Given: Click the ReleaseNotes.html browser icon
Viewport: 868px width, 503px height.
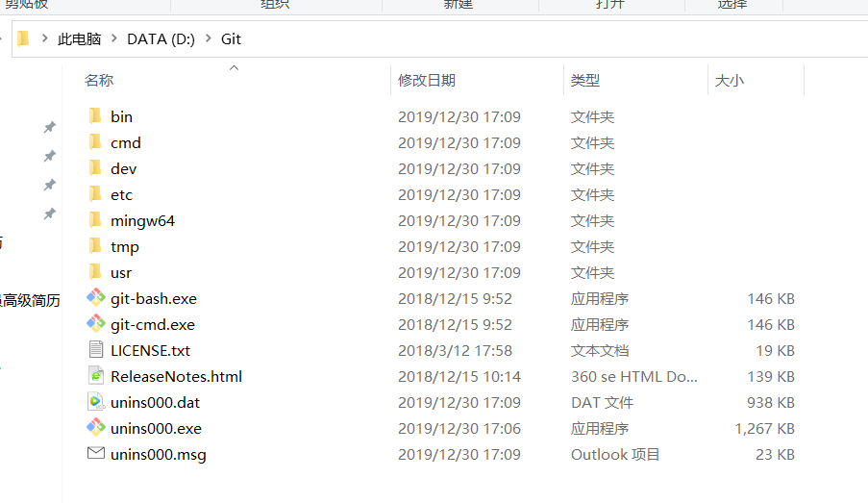Looking at the screenshot, I should coord(96,376).
